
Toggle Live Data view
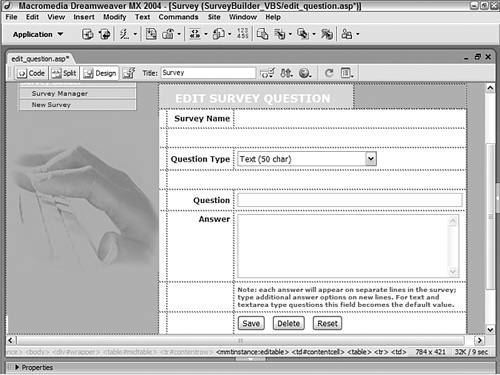tap(129, 73)
